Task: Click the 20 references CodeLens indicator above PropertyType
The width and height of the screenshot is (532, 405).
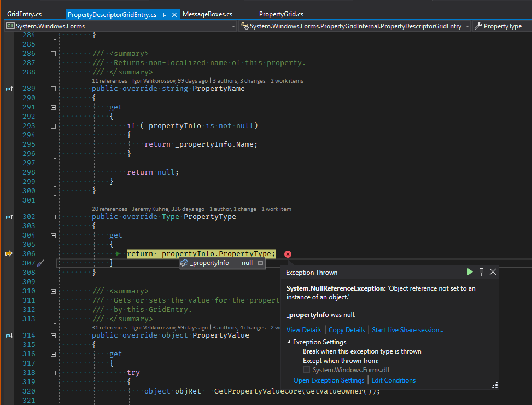Action: [x=109, y=209]
